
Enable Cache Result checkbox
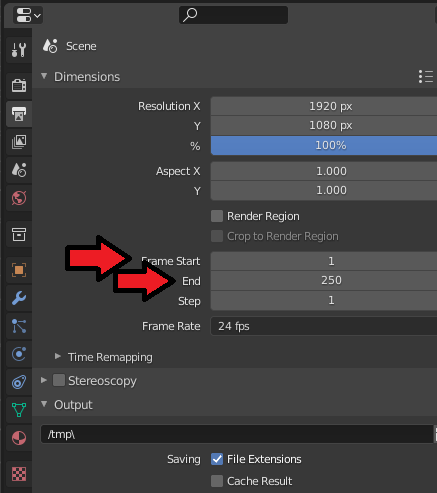pyautogui.click(x=217, y=481)
